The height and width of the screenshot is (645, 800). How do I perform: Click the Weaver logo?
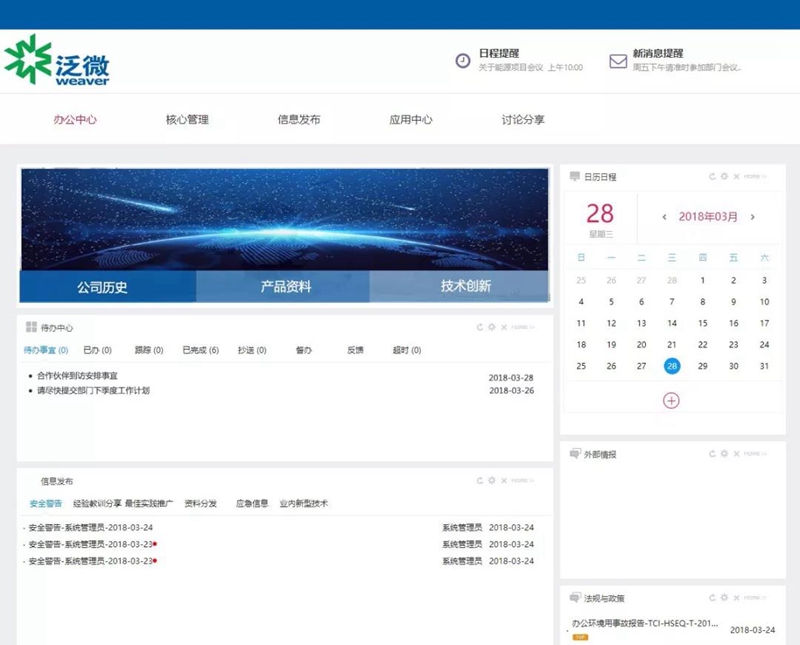[x=57, y=60]
